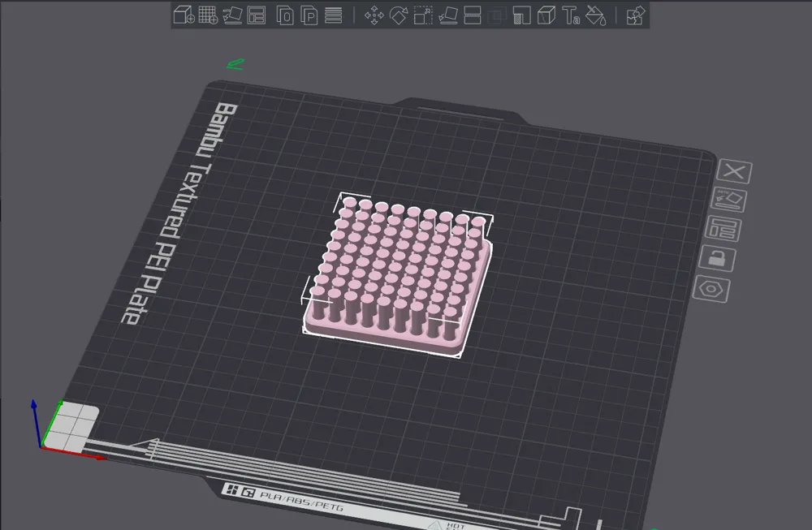The height and width of the screenshot is (530, 812).
Task: Delete the current plate
Action: (x=734, y=172)
